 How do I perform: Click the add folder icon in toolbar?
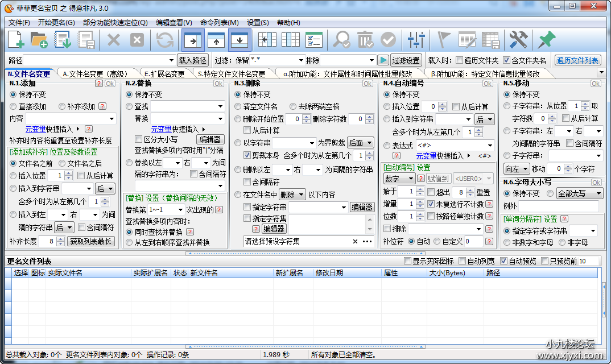[x=39, y=40]
